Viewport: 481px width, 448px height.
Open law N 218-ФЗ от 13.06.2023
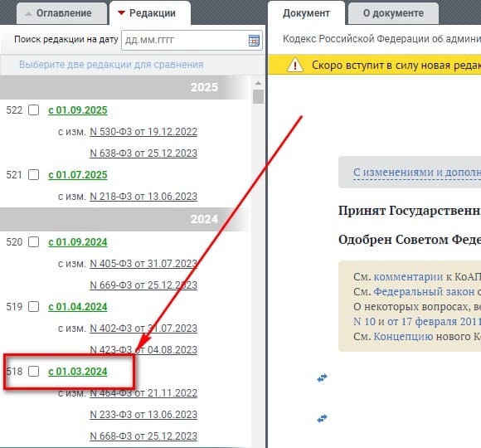pos(143,197)
